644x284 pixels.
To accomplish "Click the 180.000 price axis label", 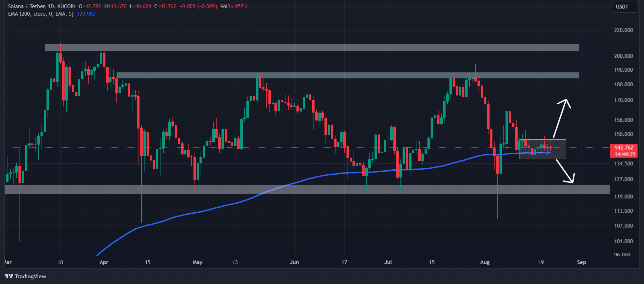I will (623, 84).
